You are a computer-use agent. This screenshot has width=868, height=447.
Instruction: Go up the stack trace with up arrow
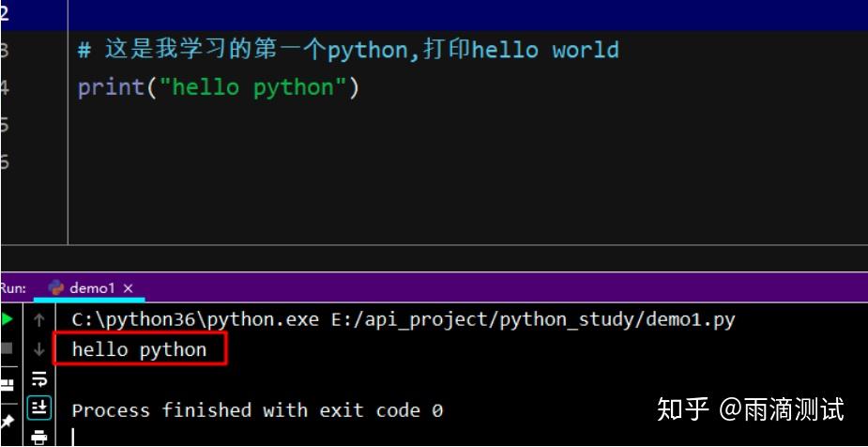click(38, 319)
